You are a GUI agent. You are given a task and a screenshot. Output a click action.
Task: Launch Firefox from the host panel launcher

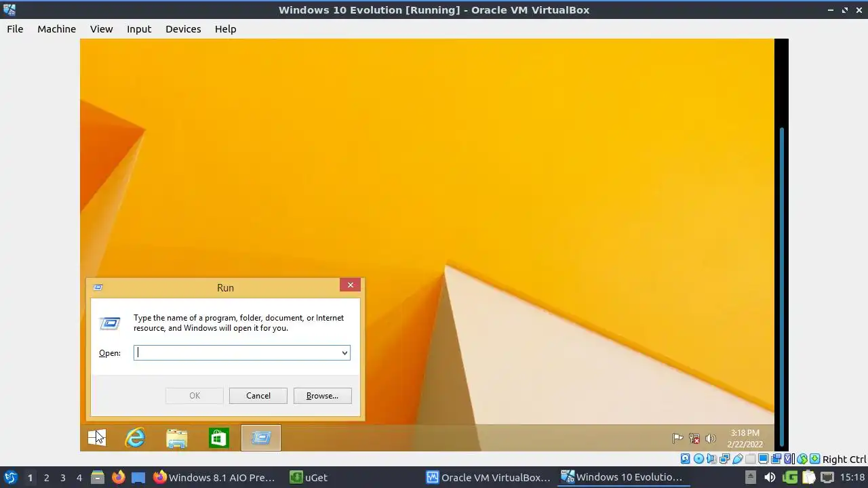click(x=118, y=477)
